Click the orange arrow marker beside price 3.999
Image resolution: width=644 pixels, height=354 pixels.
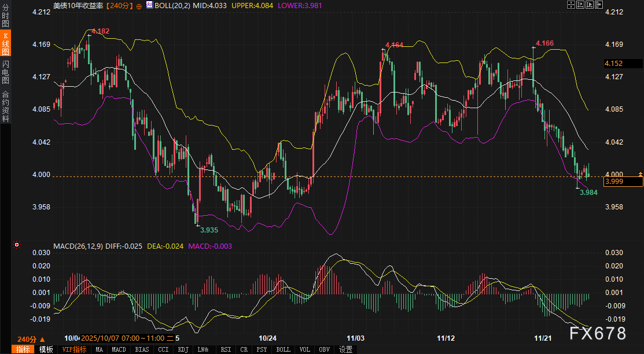coord(640,174)
